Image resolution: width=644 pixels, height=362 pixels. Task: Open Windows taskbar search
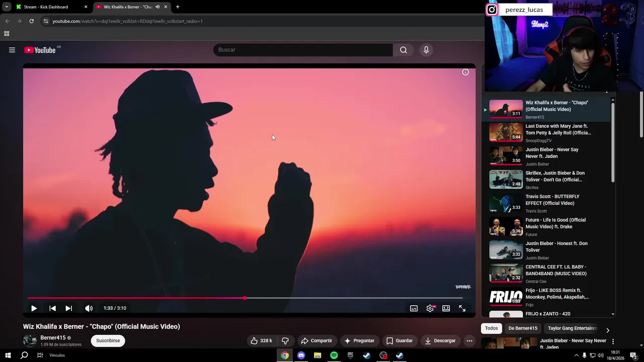(24, 355)
